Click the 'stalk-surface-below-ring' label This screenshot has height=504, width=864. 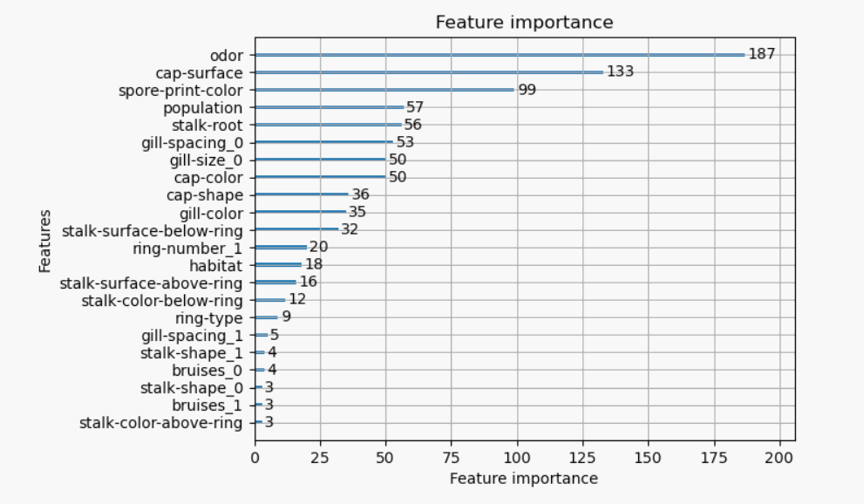click(152, 231)
